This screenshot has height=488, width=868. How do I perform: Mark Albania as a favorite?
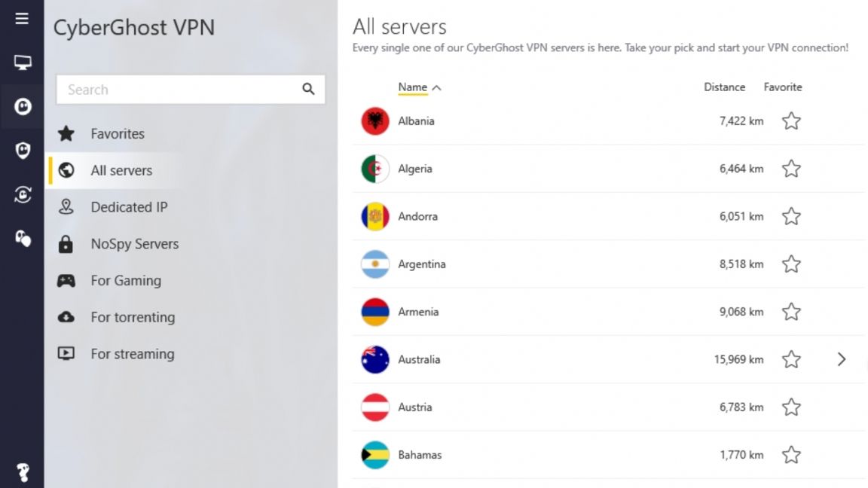pyautogui.click(x=791, y=121)
